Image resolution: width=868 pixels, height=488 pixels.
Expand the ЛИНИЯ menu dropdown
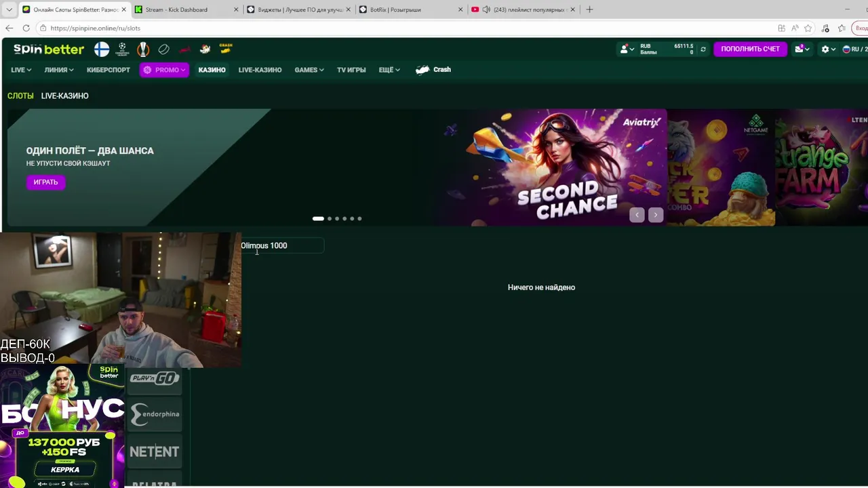tap(59, 70)
